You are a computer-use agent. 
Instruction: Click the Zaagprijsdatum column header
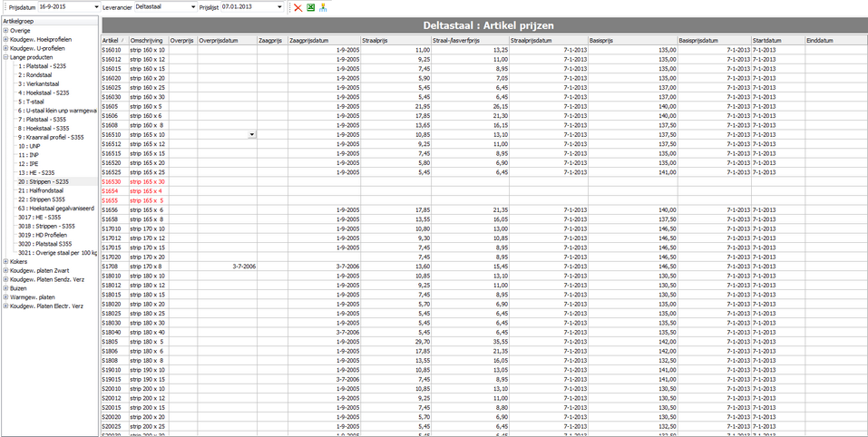(x=324, y=41)
